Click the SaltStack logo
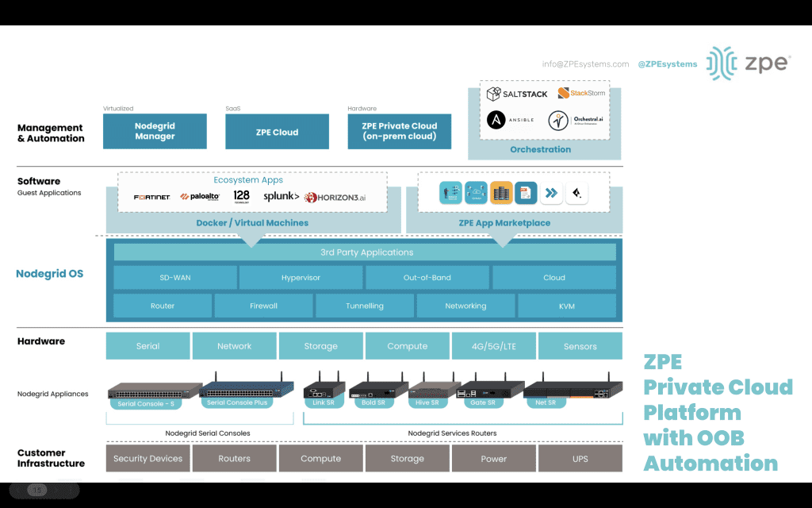 [517, 94]
